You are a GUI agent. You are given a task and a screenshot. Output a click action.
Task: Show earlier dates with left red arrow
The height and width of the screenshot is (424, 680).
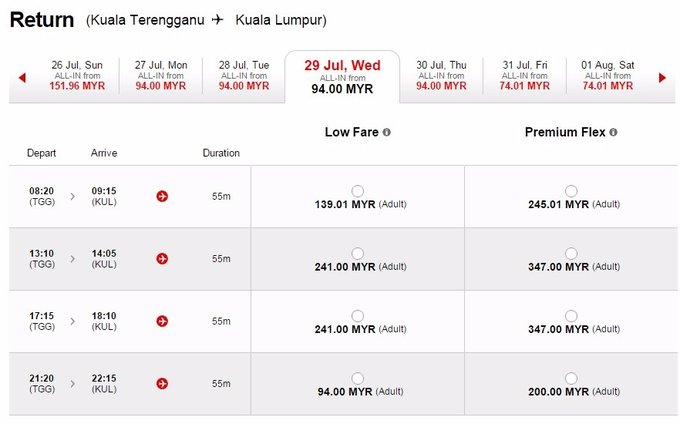21,78
